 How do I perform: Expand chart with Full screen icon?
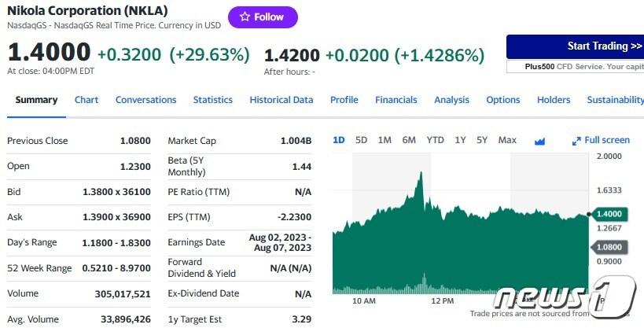[601, 140]
